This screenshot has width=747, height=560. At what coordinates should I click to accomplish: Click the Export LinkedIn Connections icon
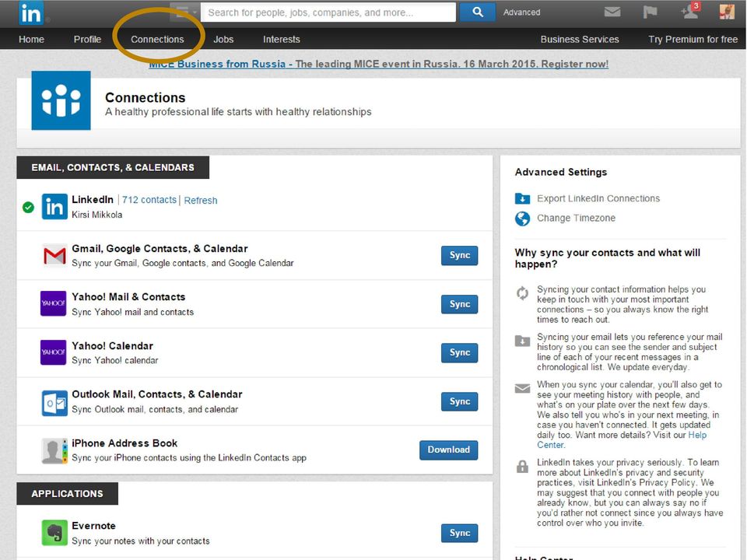click(x=522, y=198)
